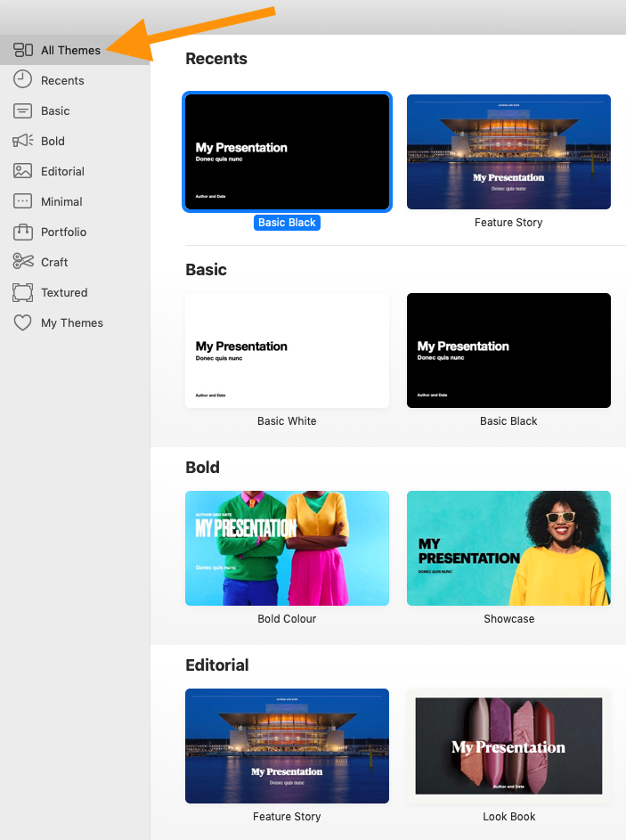Choose the Craft category
The width and height of the screenshot is (626, 840).
[54, 262]
